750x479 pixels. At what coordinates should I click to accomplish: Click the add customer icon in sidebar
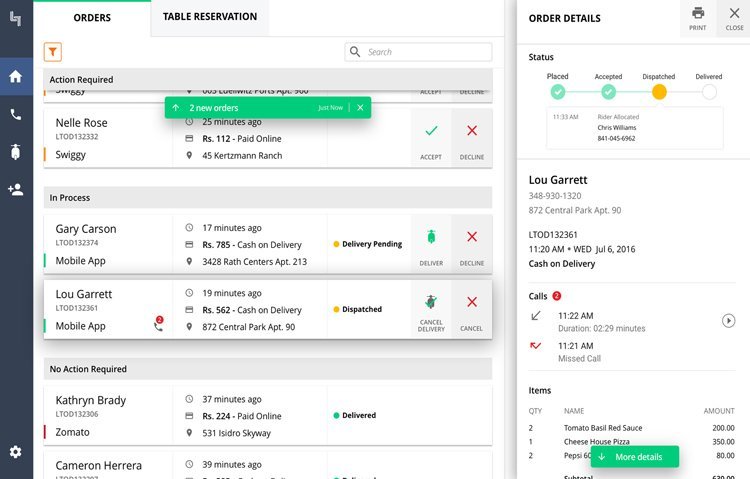(x=16, y=189)
